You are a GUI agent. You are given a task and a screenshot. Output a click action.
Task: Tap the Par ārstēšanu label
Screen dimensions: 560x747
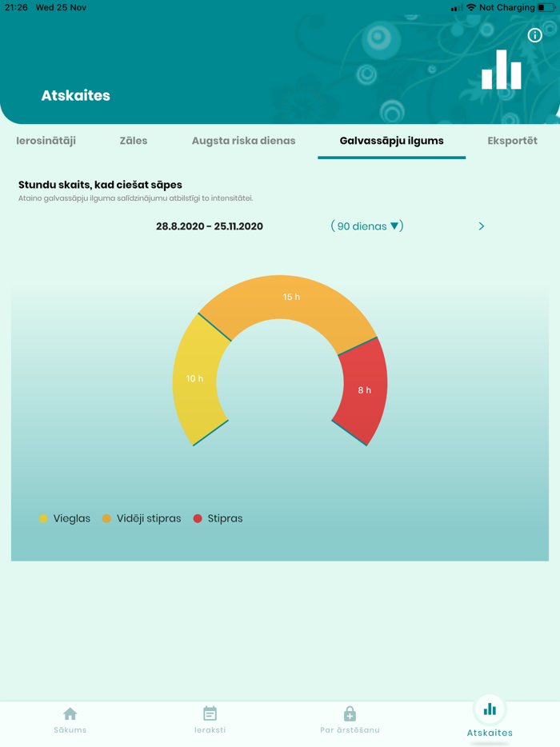click(x=350, y=730)
